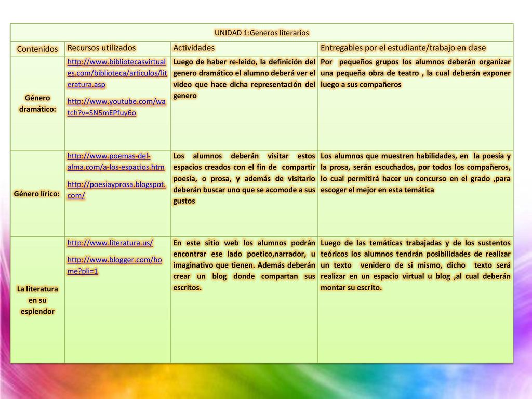Screen dimensions: 532x399
Task: Select the 'Género dramático:' row label
Action: pyautogui.click(x=37, y=103)
